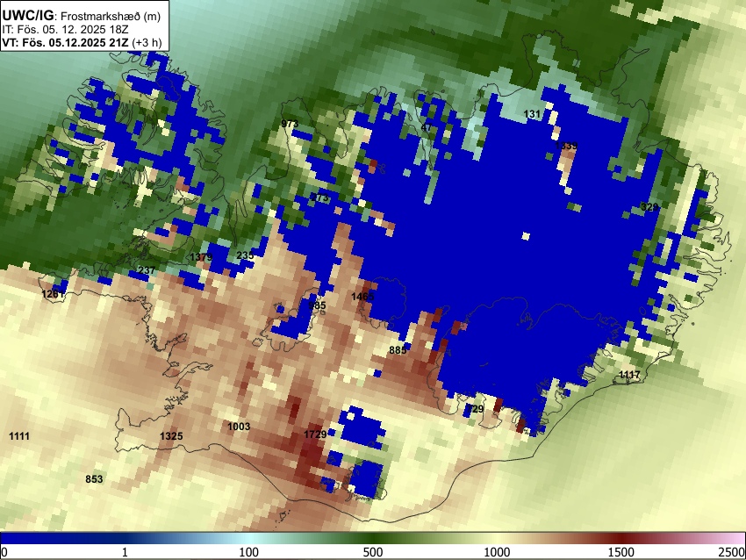746x560 pixels.
Task: Click the map value 237
Action: [147, 269]
